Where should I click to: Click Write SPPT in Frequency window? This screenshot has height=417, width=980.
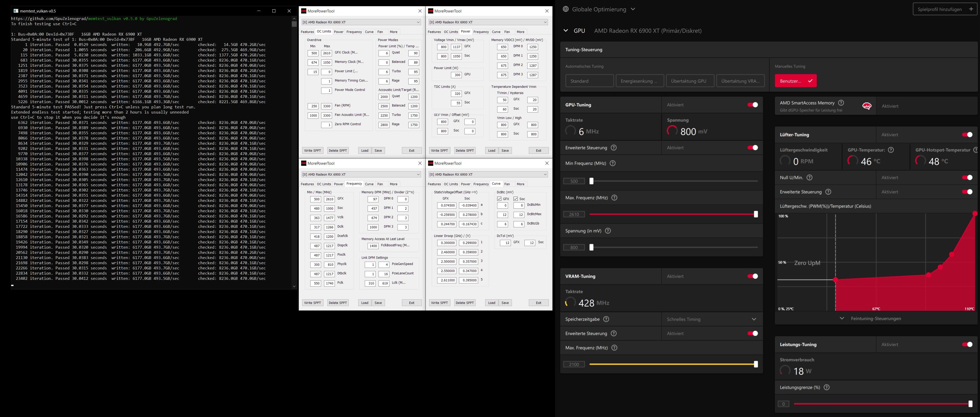coord(312,303)
